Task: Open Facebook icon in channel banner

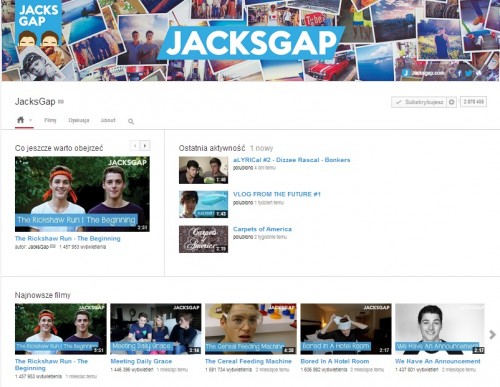Action: coord(459,73)
